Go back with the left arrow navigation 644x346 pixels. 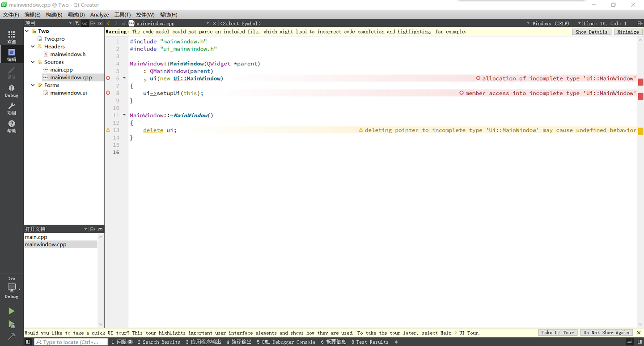[x=109, y=23]
